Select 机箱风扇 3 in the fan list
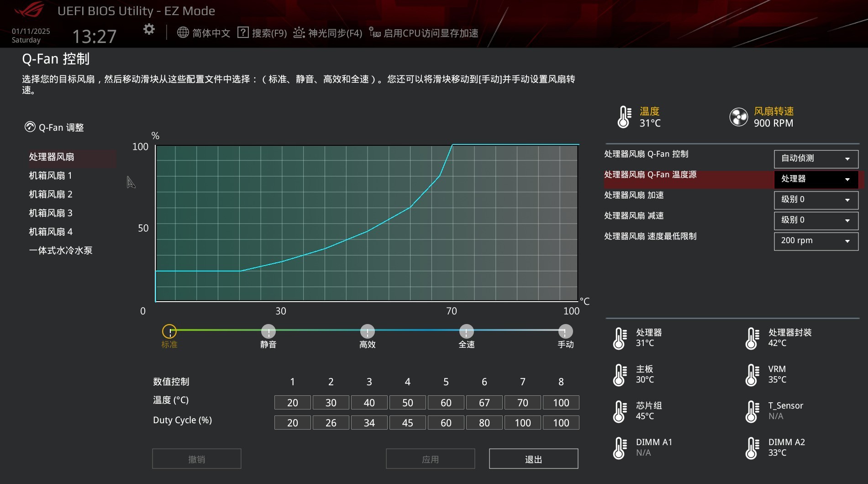The image size is (868, 484). click(51, 213)
